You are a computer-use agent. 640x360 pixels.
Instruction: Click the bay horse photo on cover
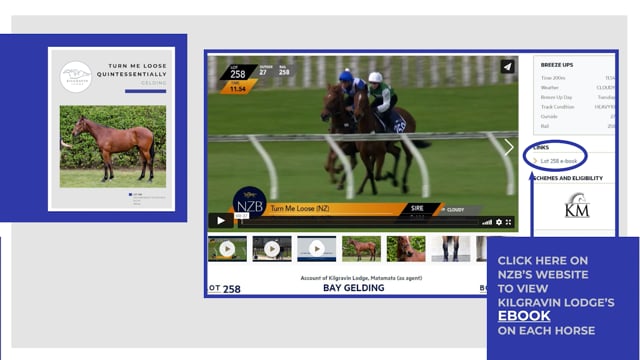[113, 146]
